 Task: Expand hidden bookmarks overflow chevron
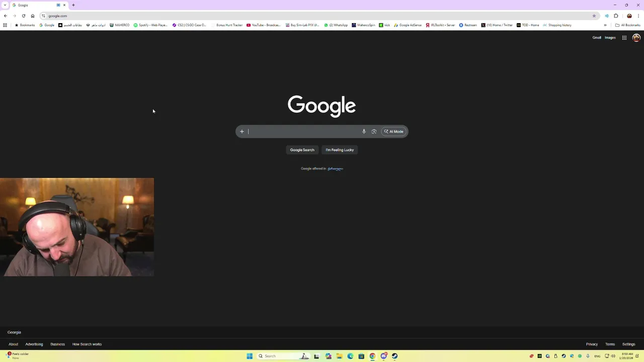pos(605,25)
